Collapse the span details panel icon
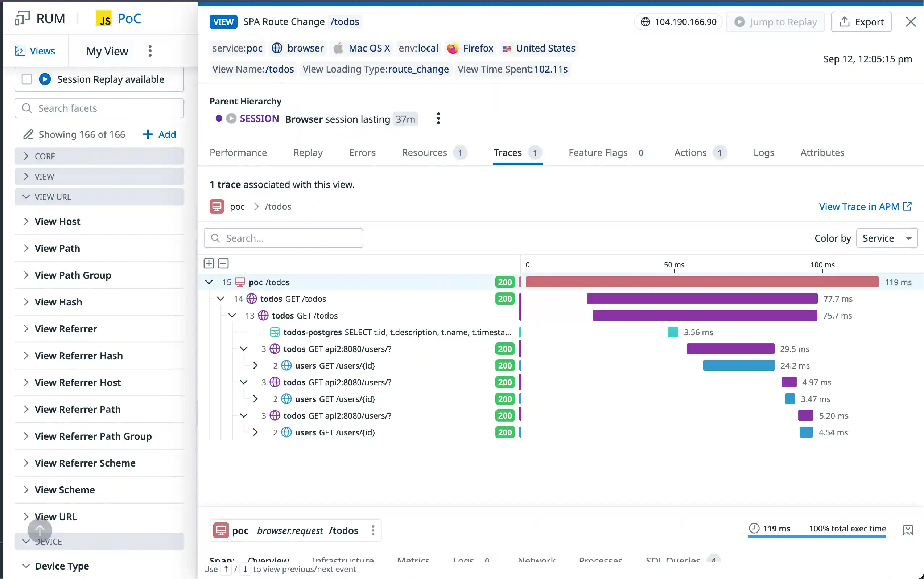The image size is (924, 579). tap(908, 530)
